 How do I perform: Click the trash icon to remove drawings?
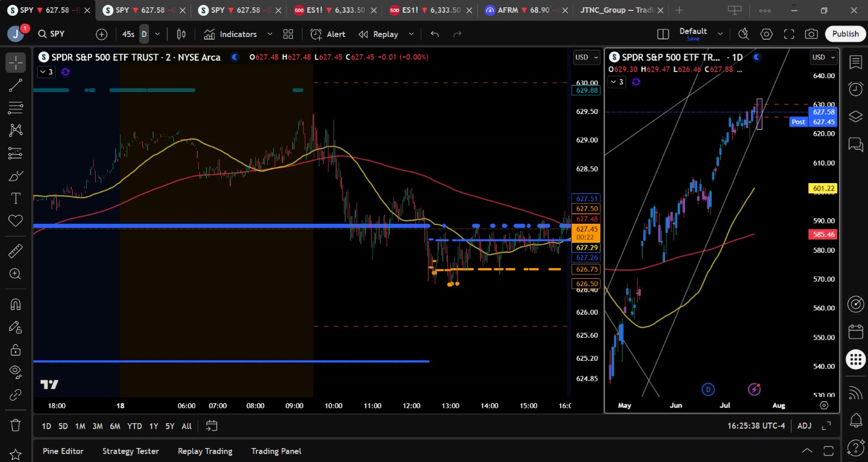tap(16, 424)
